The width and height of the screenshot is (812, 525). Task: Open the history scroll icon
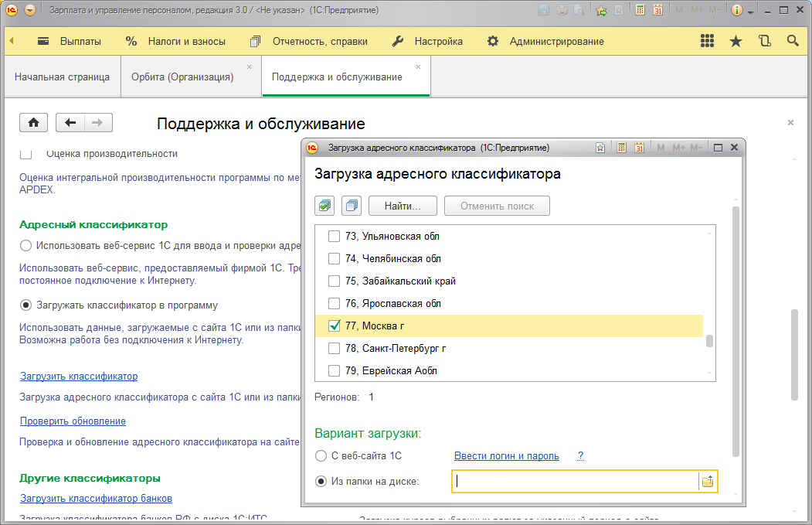pos(764,41)
